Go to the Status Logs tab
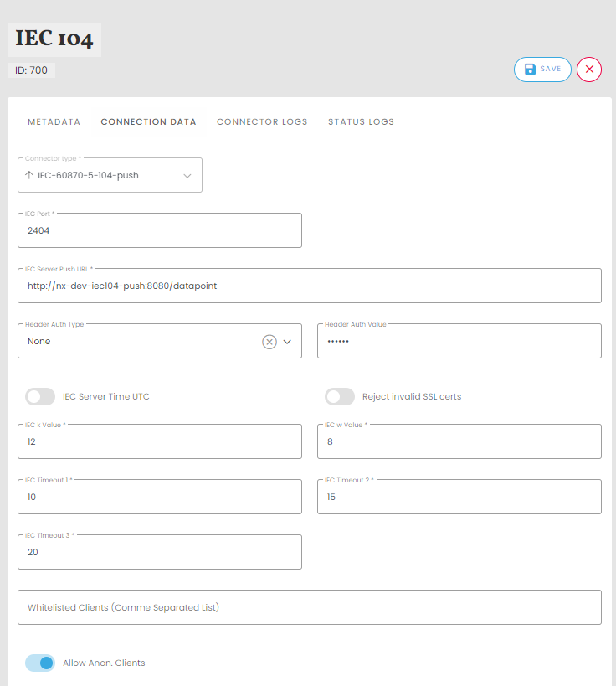 coord(361,122)
